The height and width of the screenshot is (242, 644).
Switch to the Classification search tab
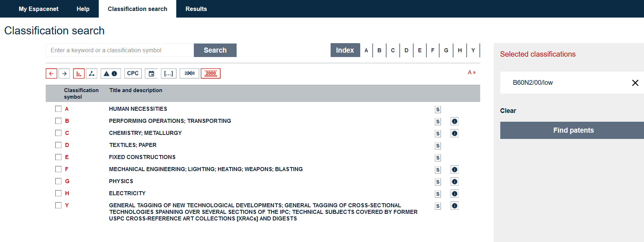tap(138, 9)
